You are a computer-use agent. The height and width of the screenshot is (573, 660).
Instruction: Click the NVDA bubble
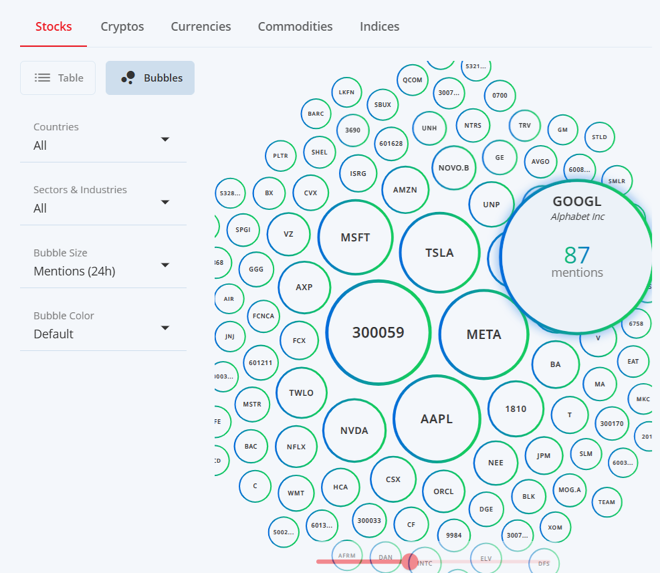tap(354, 431)
